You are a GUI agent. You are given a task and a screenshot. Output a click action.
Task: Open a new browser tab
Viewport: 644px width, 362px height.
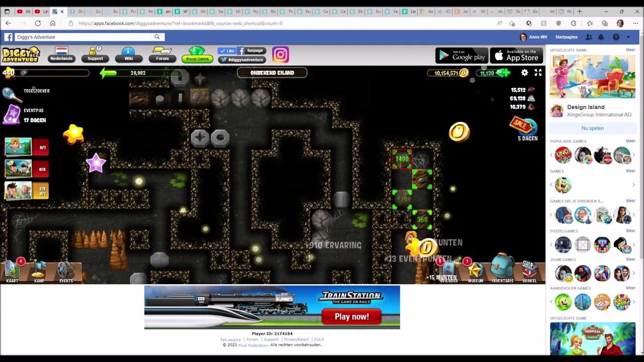pos(580,11)
